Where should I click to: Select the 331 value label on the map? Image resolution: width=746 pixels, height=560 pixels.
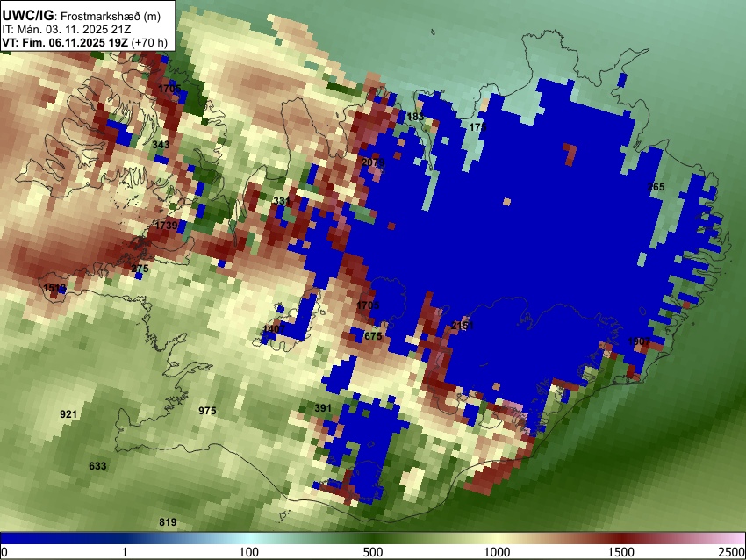tap(282, 201)
